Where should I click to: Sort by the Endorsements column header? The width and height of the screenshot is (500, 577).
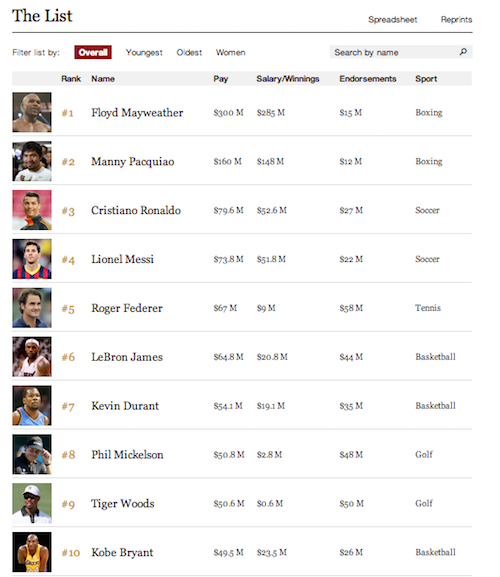click(x=368, y=79)
